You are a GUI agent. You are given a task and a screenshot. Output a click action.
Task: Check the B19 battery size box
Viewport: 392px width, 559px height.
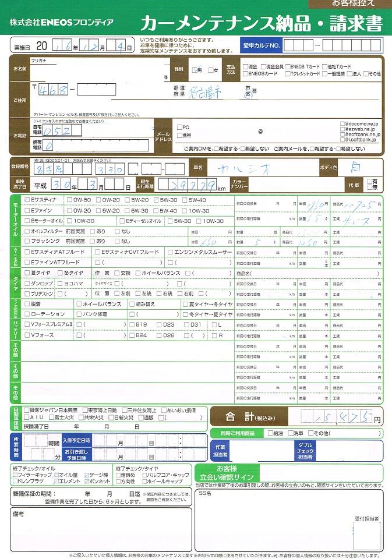tap(132, 324)
